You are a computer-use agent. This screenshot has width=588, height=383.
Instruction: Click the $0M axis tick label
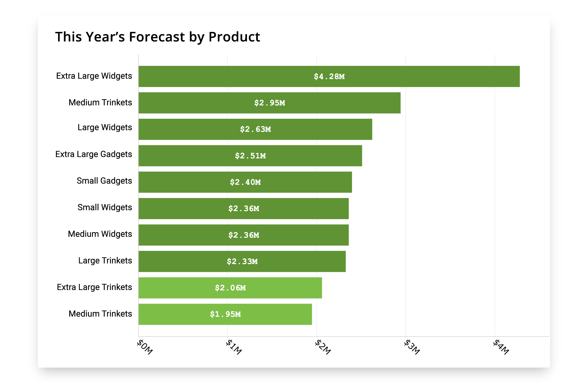coord(145,347)
